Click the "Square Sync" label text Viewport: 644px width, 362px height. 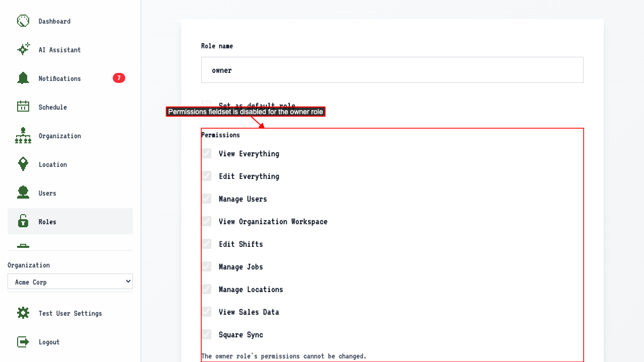pos(241,335)
